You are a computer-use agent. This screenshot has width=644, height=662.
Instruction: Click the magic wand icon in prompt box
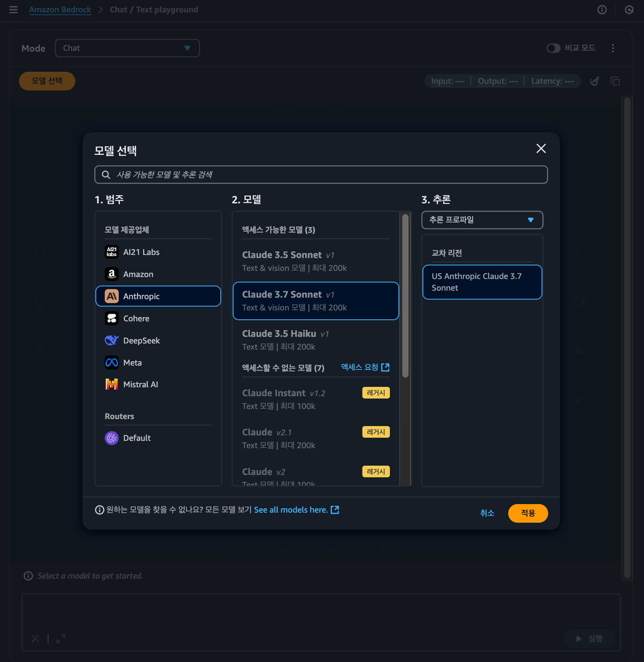pyautogui.click(x=35, y=639)
